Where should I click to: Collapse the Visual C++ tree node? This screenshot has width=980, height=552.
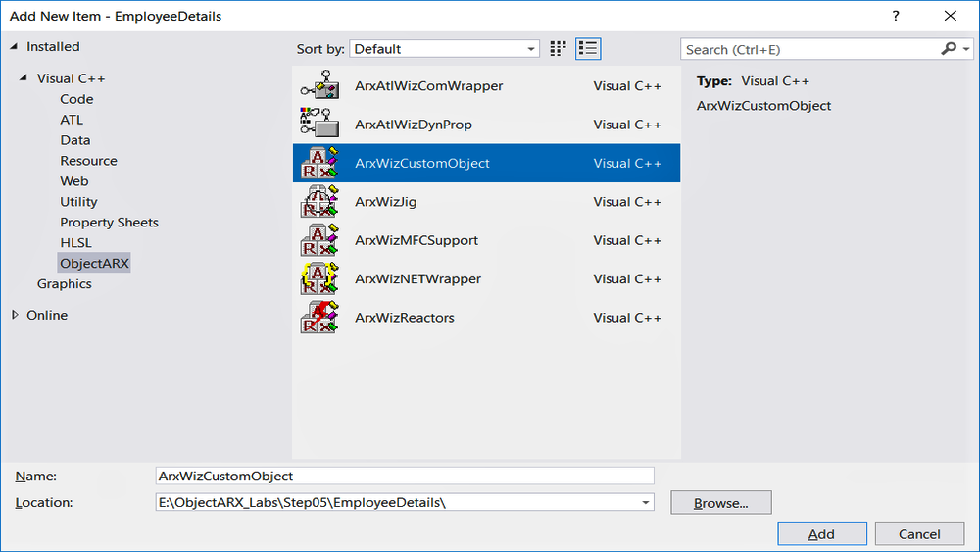pos(24,78)
